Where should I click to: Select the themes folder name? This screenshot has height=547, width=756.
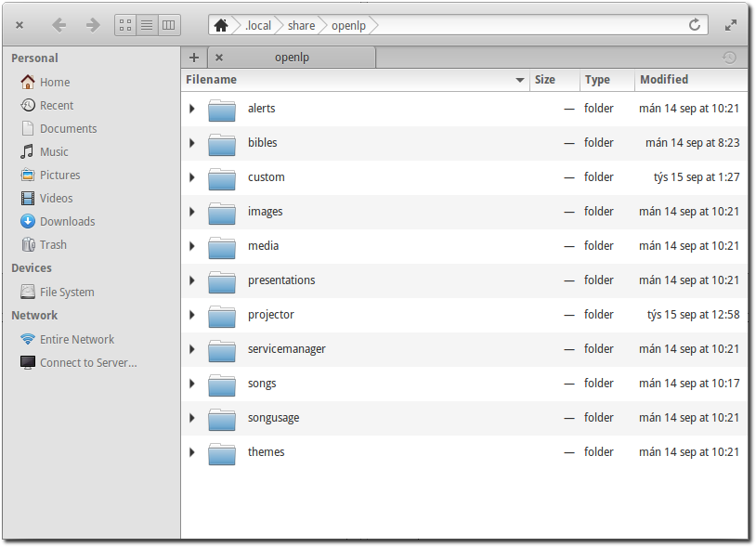click(267, 452)
